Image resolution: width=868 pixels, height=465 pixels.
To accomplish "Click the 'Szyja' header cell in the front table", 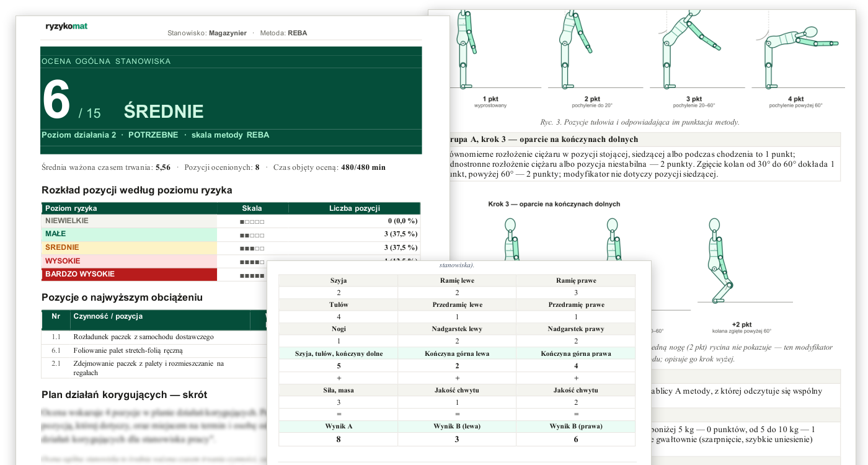I will pos(339,281).
